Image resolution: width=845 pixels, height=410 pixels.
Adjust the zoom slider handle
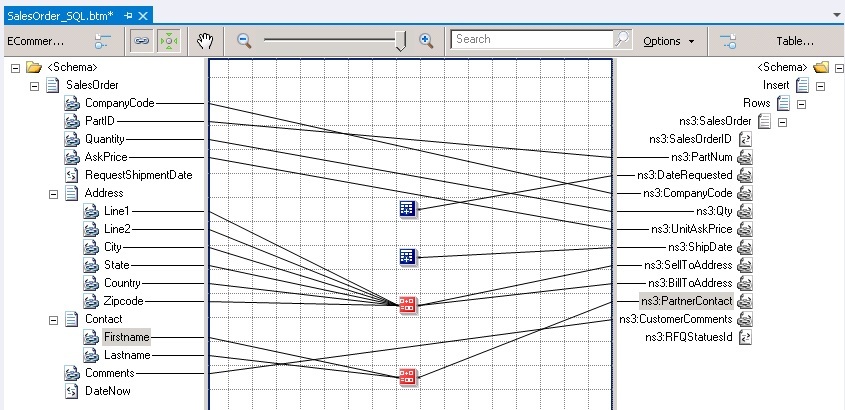point(400,41)
